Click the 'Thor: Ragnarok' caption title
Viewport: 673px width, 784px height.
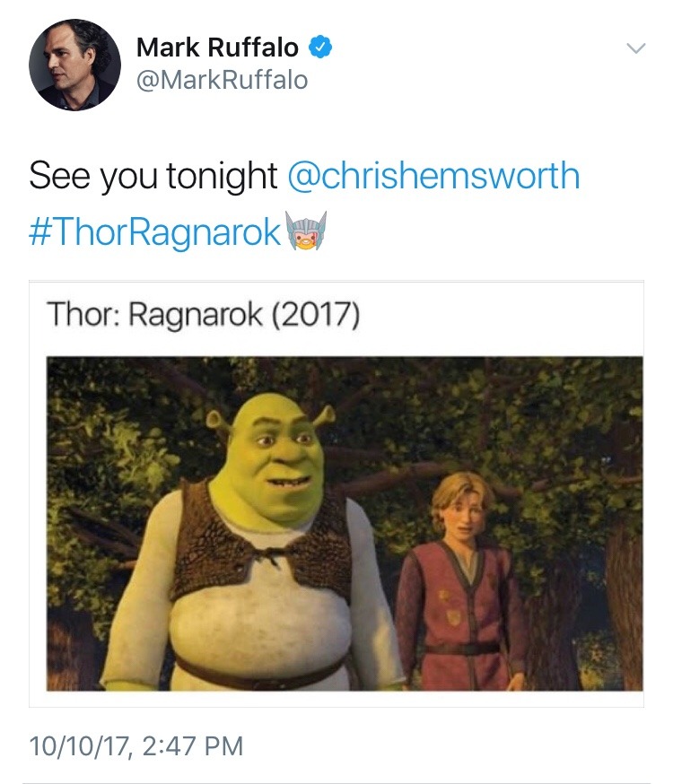pyautogui.click(x=154, y=315)
